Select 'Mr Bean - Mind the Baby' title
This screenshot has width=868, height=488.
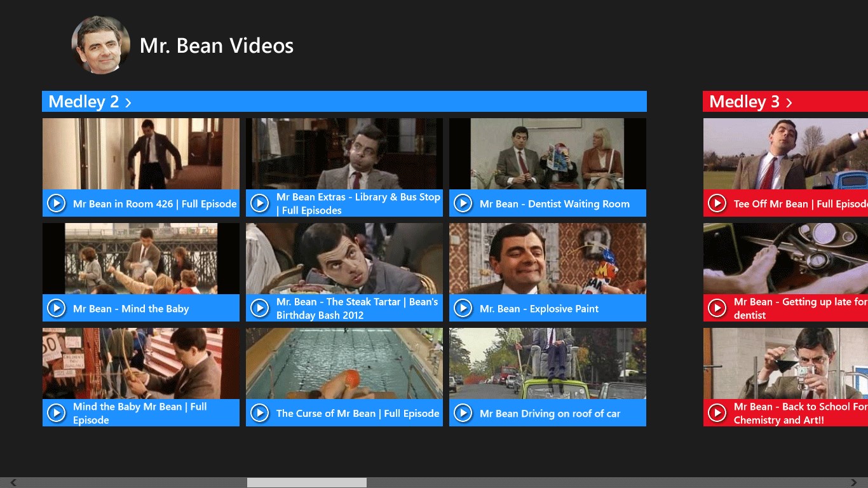(x=131, y=309)
